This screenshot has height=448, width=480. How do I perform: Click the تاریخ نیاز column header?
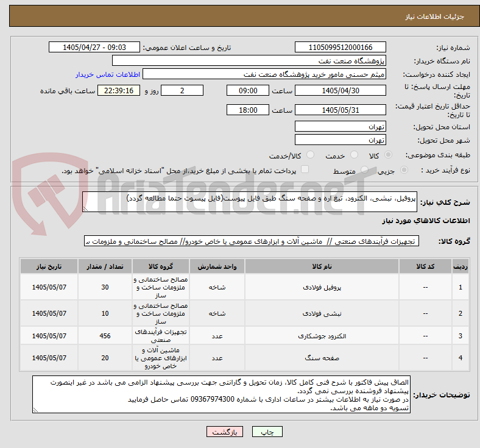click(49, 266)
